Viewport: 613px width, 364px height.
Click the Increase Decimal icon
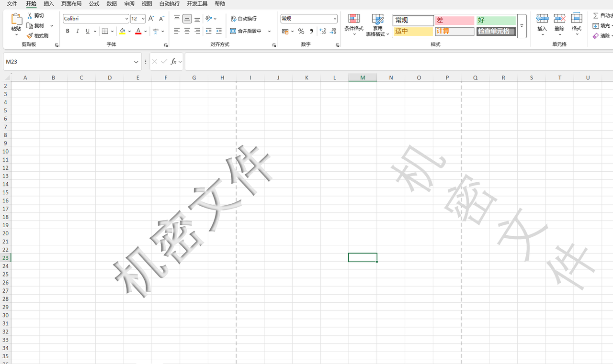[x=322, y=31]
